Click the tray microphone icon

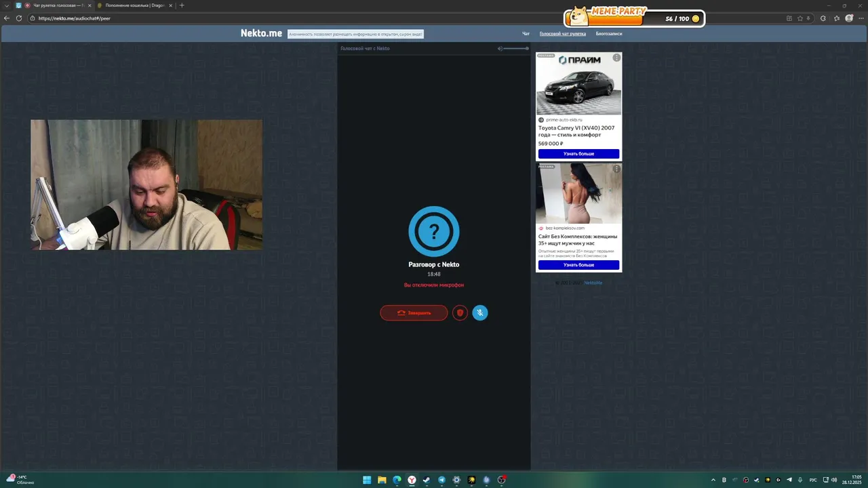800,480
